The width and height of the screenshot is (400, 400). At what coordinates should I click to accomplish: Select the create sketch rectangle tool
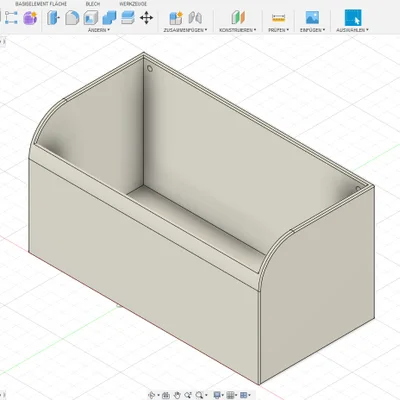pyautogui.click(x=11, y=17)
